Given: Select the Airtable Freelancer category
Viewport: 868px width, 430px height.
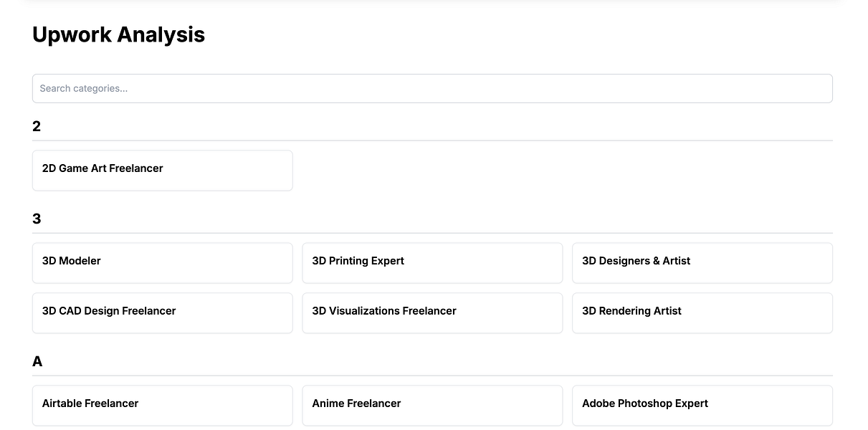Looking at the screenshot, I should [x=163, y=405].
